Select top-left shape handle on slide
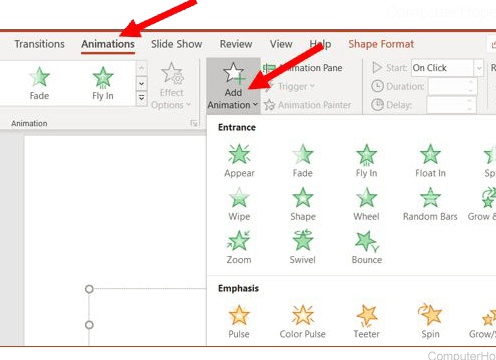This screenshot has height=360, width=496. tap(89, 289)
